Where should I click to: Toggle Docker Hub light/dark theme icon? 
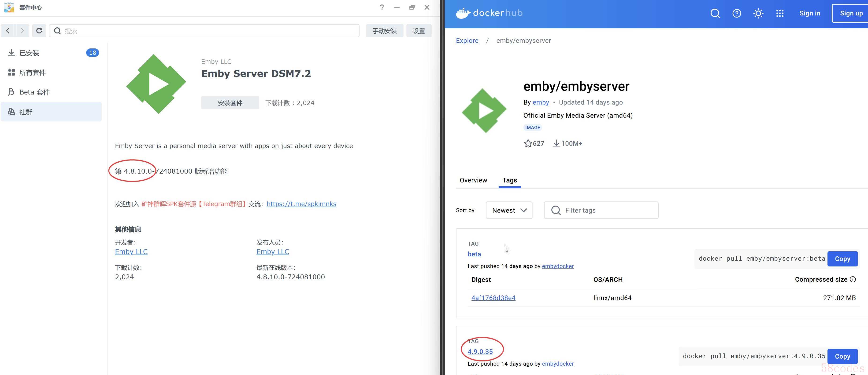tap(758, 14)
